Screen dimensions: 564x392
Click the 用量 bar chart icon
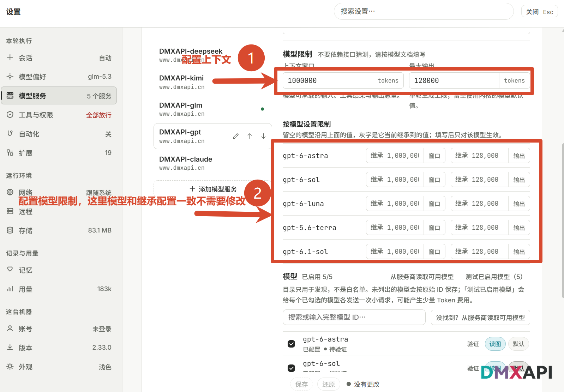[x=10, y=289]
